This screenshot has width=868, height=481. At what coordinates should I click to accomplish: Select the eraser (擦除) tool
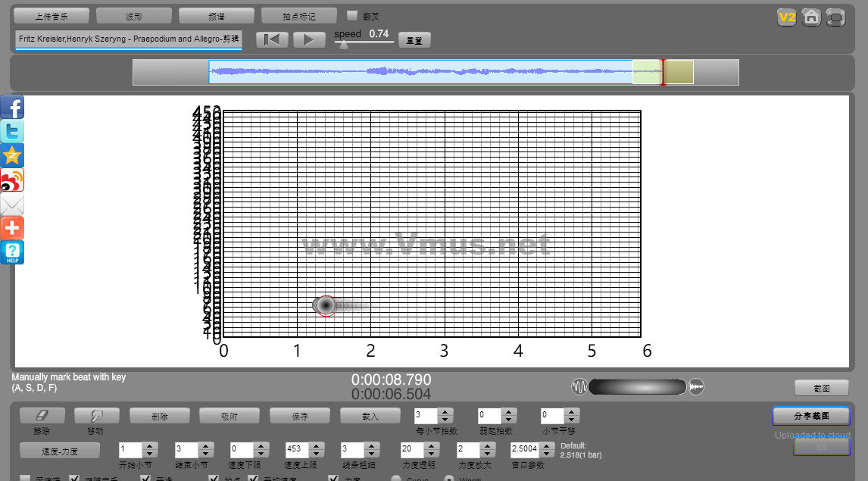click(x=42, y=416)
